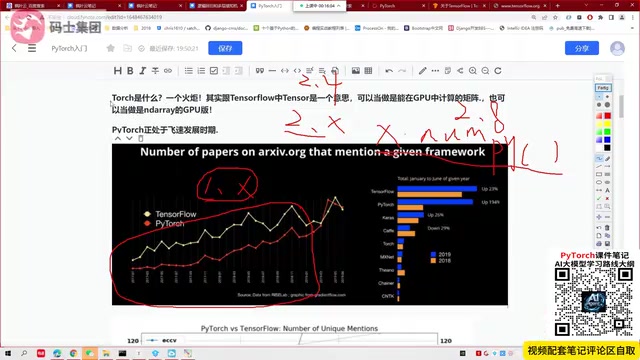Image resolution: width=640 pixels, height=360 pixels.
Task: Insert horizontal rule line
Action: [272, 71]
